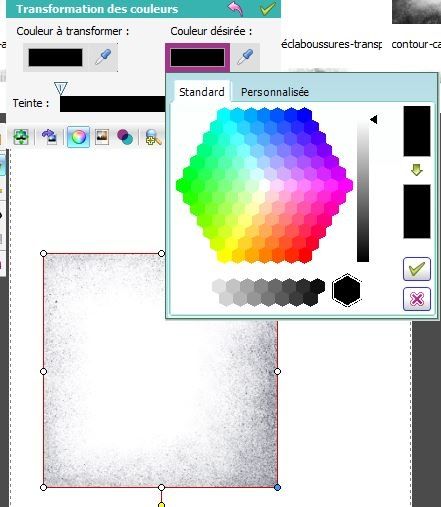The image size is (441, 507).
Task: Click the brightness slider black arrow marker
Action: (x=373, y=119)
